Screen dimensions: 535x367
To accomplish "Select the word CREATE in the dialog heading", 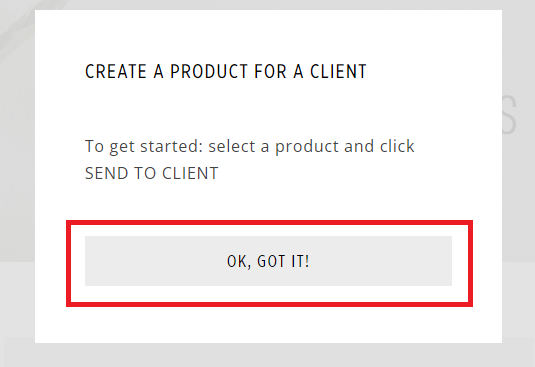I will click(116, 72).
